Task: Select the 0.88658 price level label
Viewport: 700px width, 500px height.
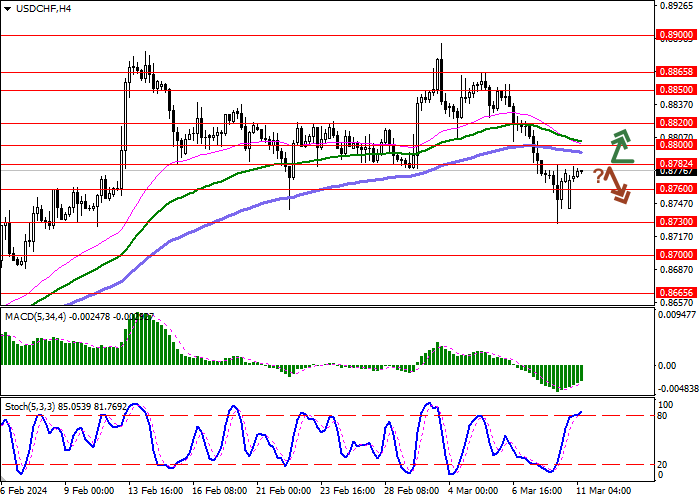Action: (x=677, y=72)
